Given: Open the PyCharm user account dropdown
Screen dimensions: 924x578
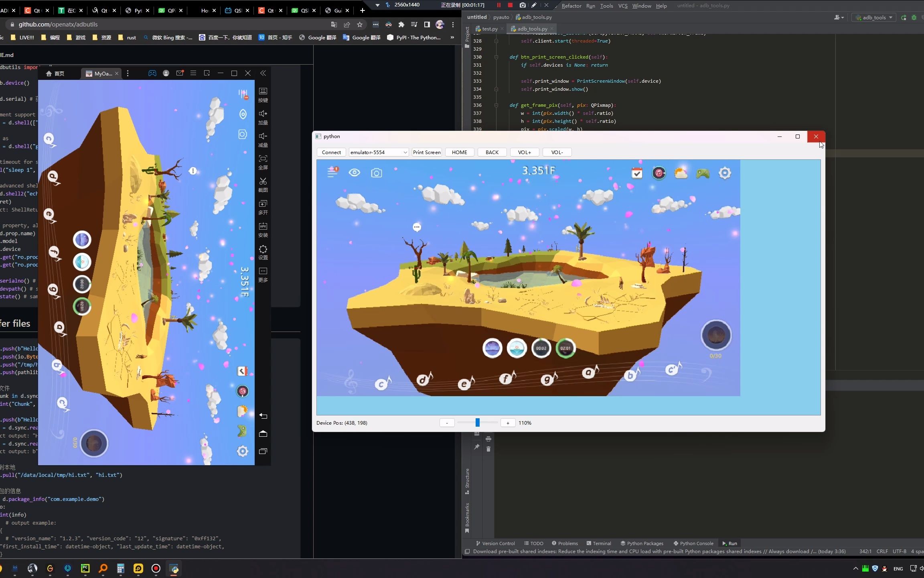Looking at the screenshot, I should click(x=839, y=17).
